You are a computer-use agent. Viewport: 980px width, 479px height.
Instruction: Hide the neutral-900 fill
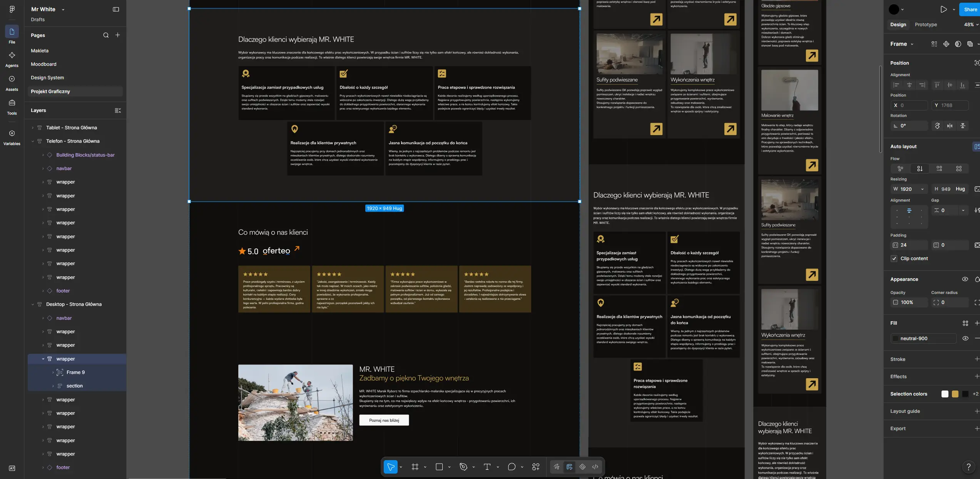[965, 339]
